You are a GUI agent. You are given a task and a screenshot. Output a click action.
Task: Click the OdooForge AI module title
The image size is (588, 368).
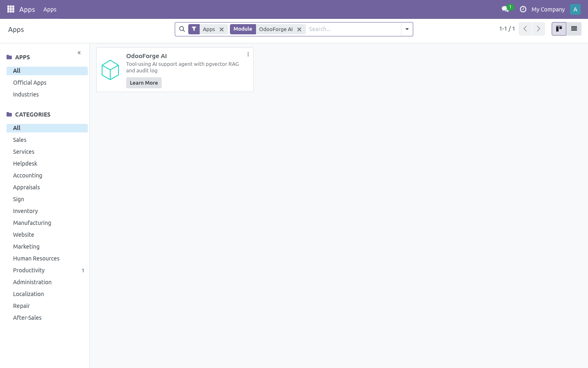[x=147, y=56]
